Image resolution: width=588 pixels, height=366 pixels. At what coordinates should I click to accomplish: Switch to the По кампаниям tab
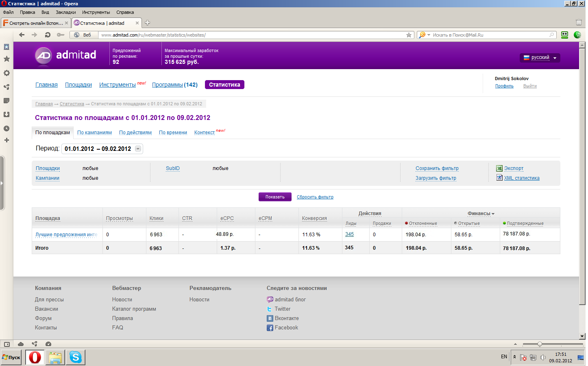tap(94, 133)
